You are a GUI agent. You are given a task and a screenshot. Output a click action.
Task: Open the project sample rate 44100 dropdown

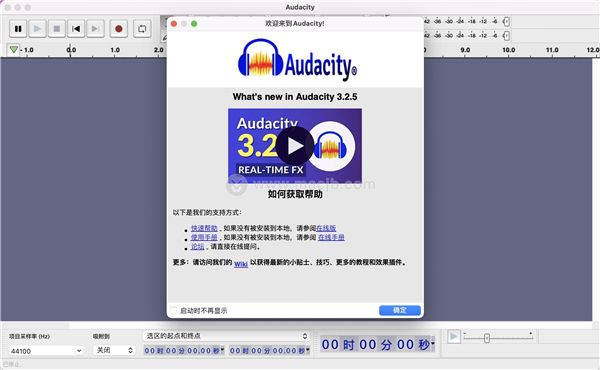pyautogui.click(x=46, y=350)
